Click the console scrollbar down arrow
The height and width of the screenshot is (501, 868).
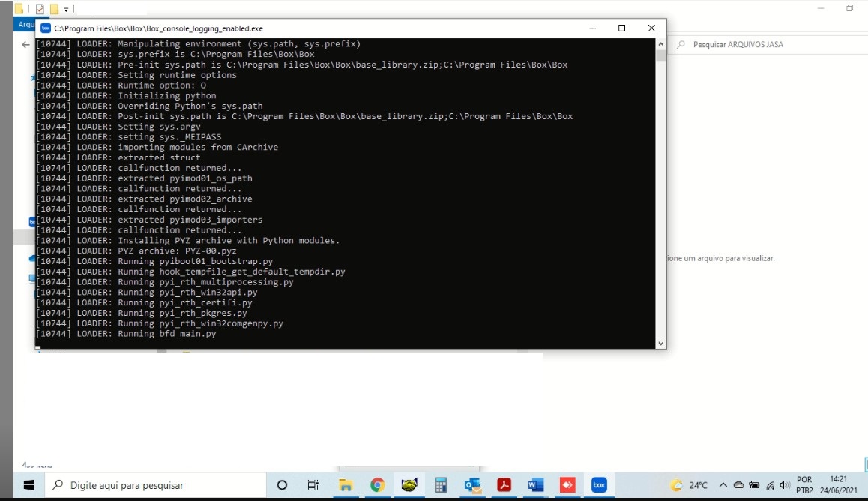(660, 343)
